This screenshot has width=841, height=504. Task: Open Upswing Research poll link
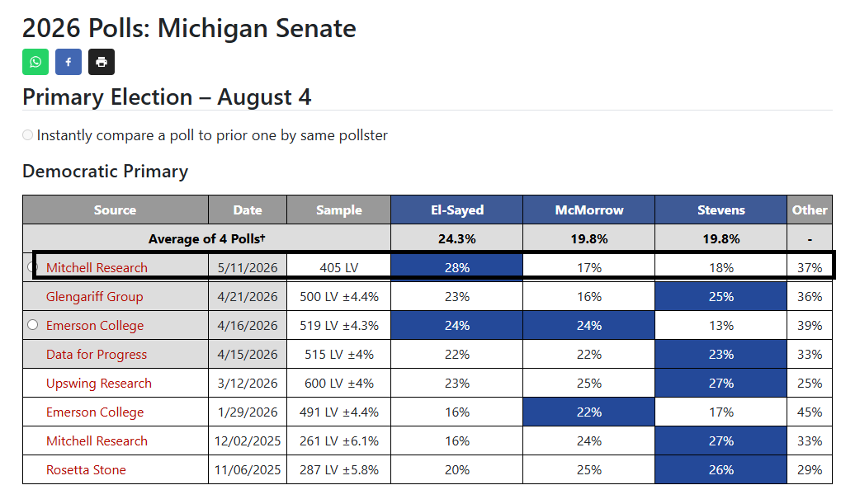[x=99, y=384]
